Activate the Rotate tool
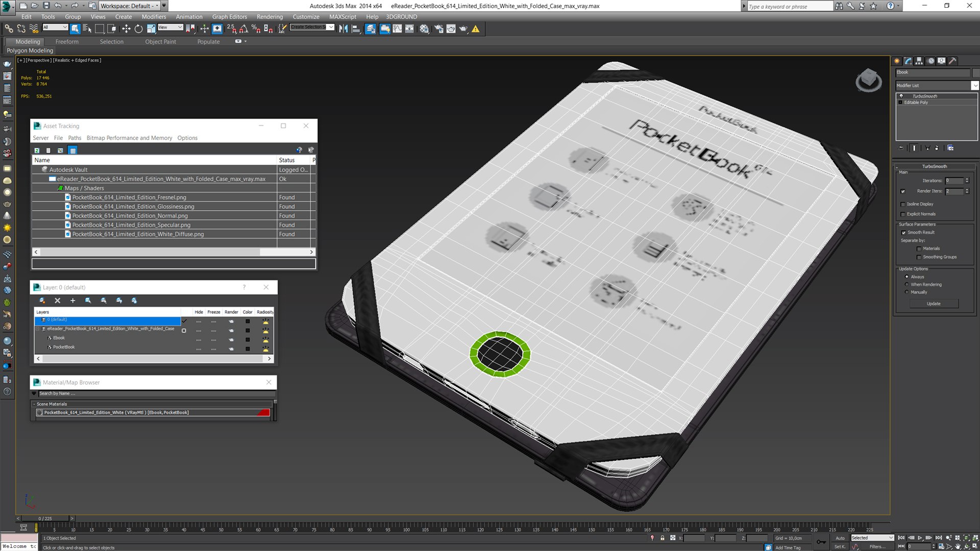 click(138, 29)
